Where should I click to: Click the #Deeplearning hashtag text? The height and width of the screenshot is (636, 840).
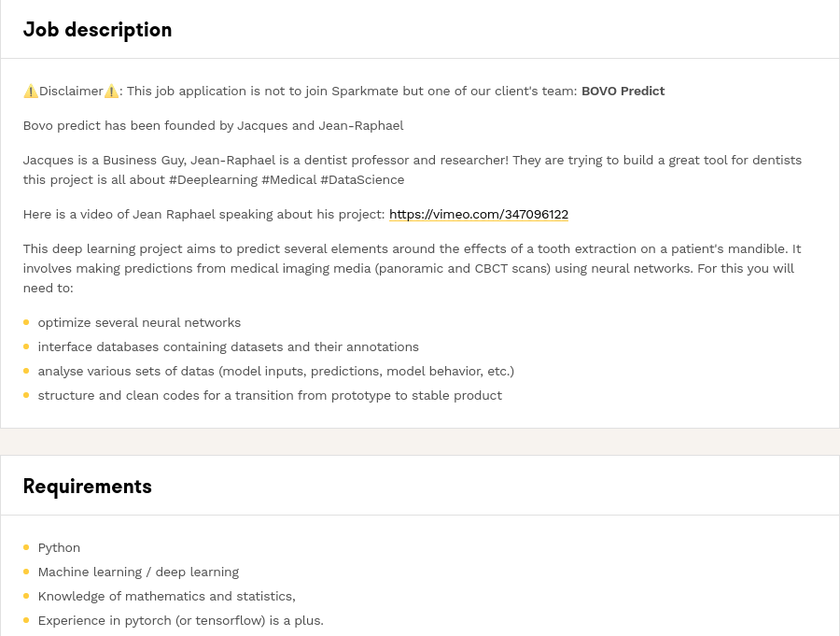(213, 179)
